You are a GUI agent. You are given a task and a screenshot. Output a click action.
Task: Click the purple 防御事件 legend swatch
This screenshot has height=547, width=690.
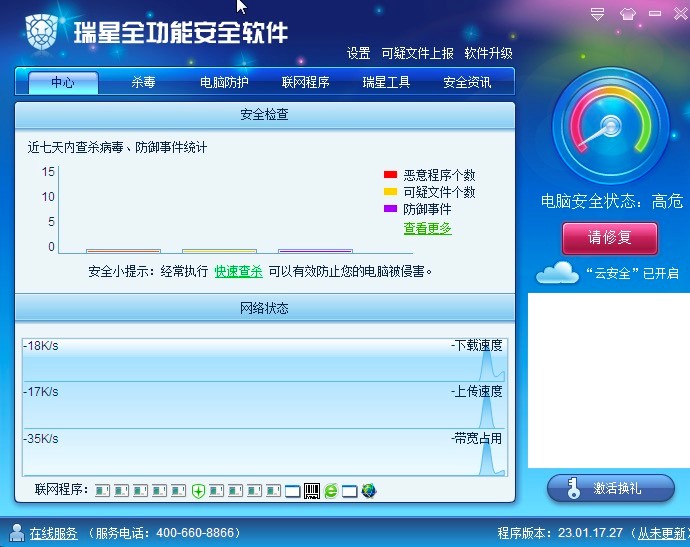tap(390, 208)
